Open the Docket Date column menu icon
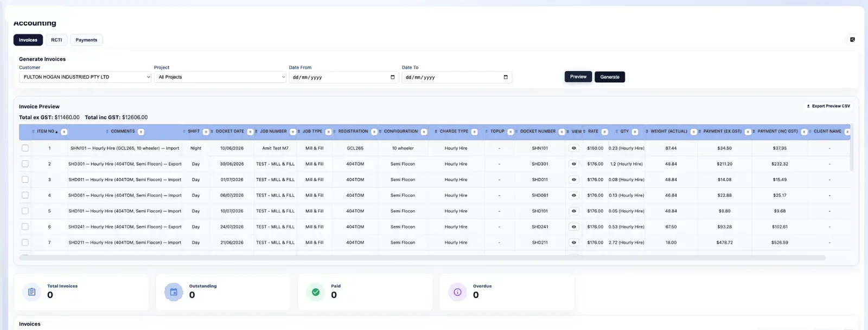The width and height of the screenshot is (868, 330). click(250, 132)
